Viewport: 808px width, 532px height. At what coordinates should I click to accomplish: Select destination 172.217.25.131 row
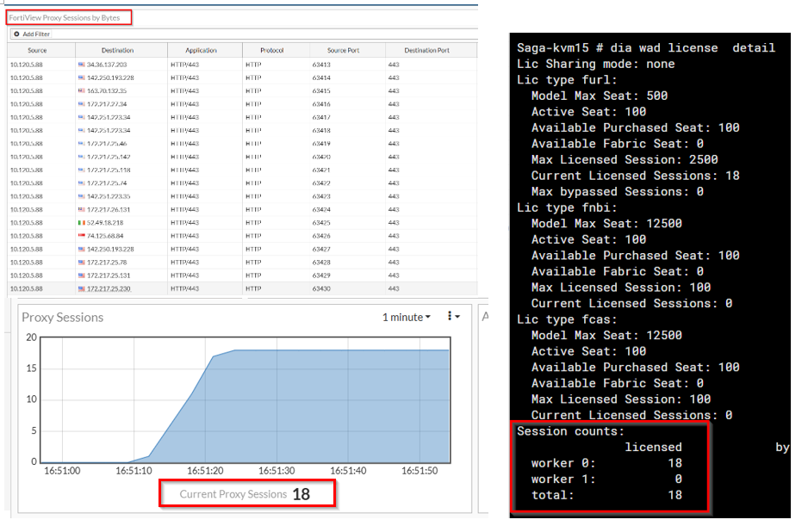pos(242,276)
